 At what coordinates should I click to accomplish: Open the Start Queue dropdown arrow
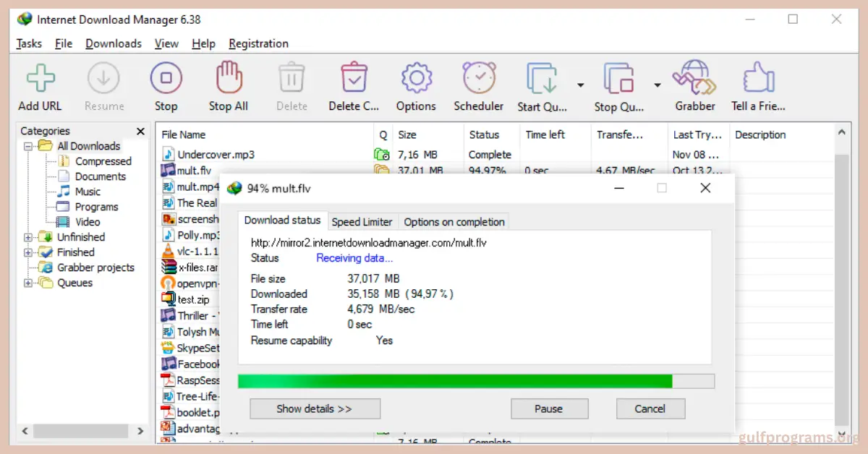581,85
